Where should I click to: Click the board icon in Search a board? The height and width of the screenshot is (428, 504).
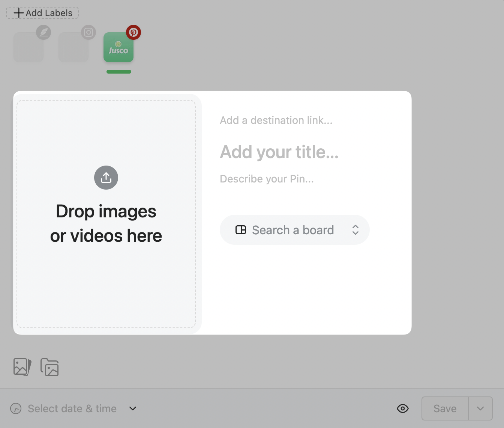(241, 230)
